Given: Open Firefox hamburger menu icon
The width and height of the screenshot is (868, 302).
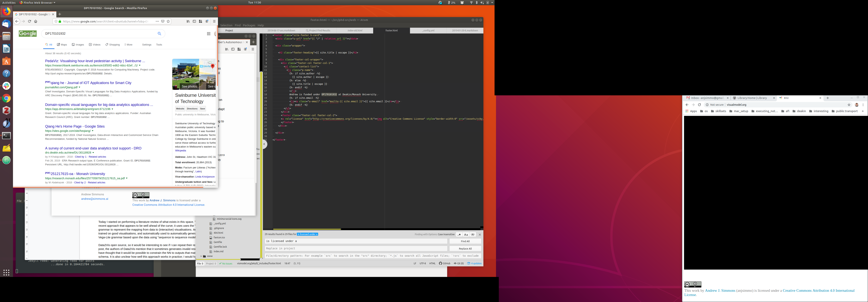Looking at the screenshot, I should click(214, 21).
